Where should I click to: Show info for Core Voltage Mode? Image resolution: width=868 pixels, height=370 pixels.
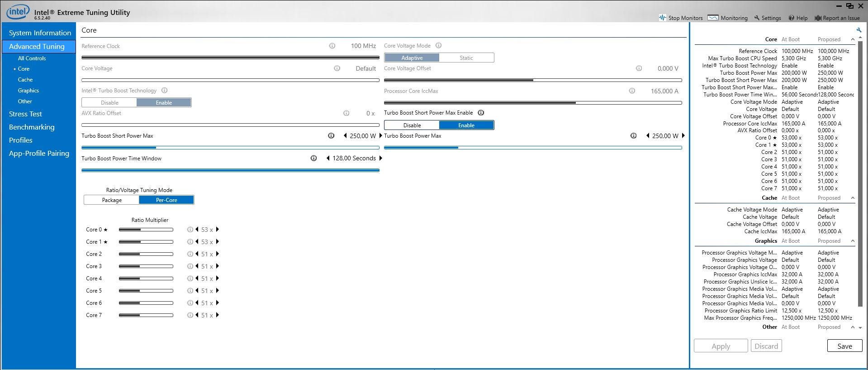[438, 45]
